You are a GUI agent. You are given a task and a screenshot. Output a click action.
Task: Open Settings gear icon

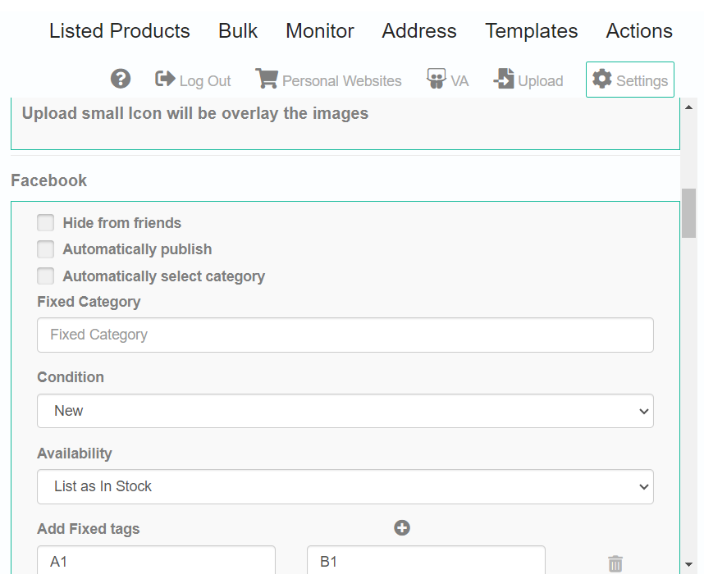602,79
